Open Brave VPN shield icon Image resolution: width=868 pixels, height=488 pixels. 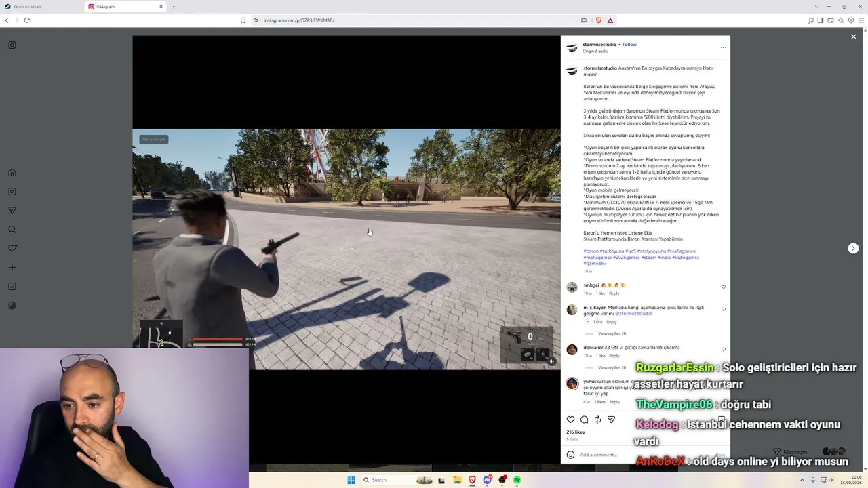[x=851, y=20]
